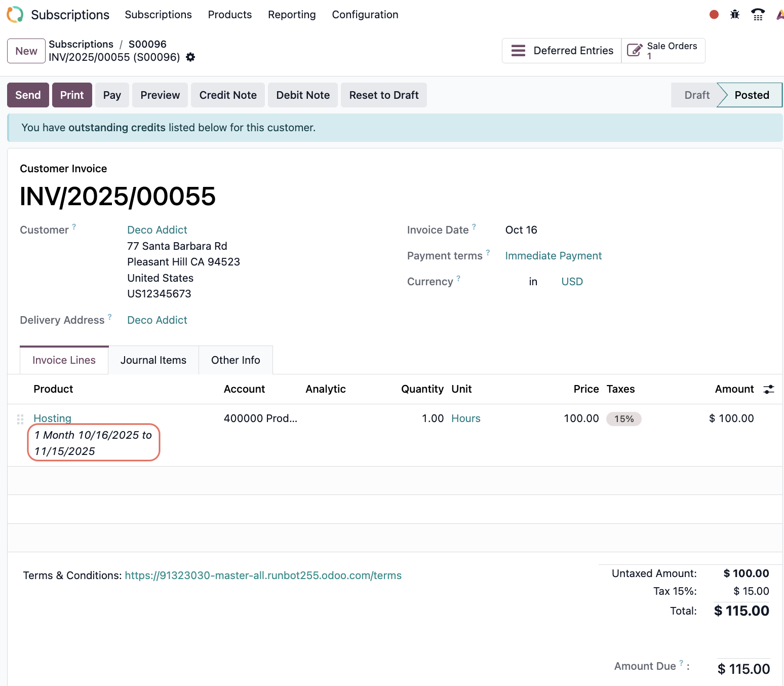Grab the drag handle on Hosting line
This screenshot has height=686, width=784.
[20, 419]
